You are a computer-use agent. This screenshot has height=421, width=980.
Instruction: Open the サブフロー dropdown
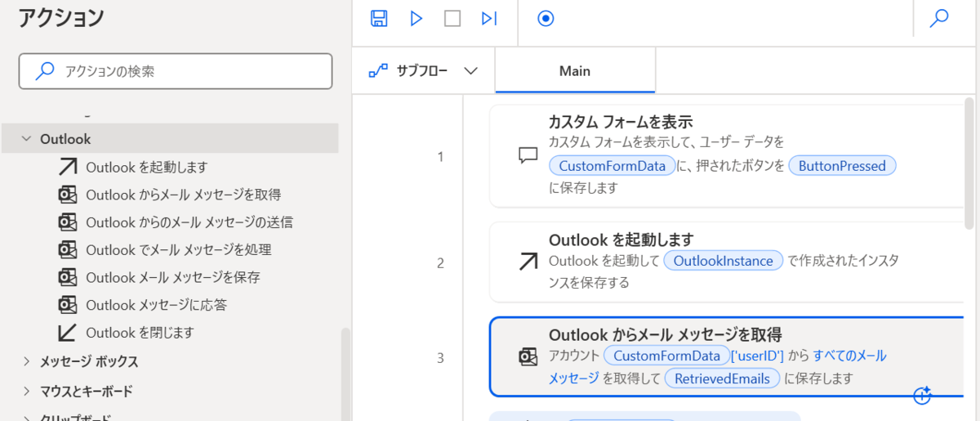(423, 71)
